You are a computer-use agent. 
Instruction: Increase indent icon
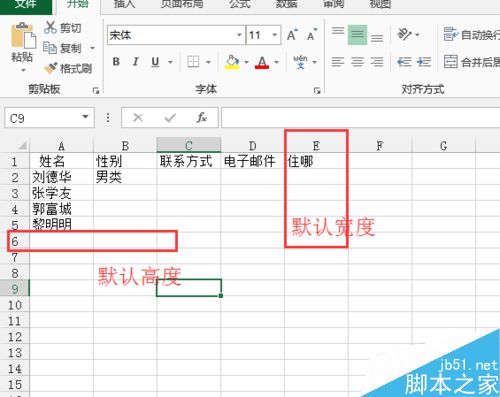pyautogui.click(x=424, y=62)
